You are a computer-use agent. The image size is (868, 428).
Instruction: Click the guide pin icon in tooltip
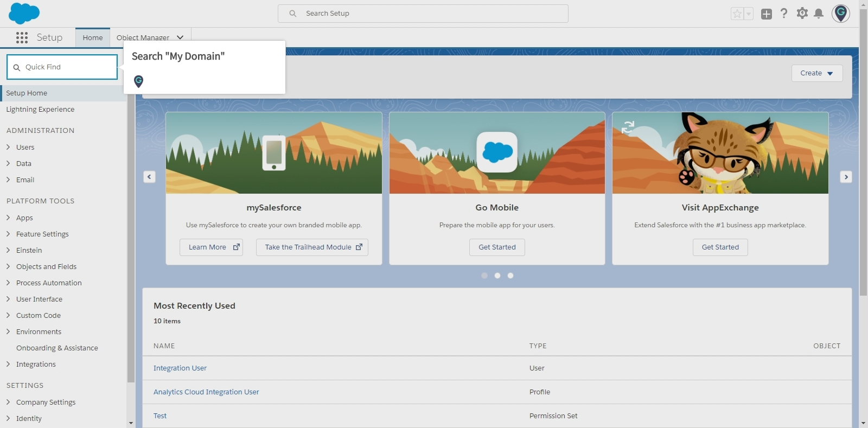(139, 81)
